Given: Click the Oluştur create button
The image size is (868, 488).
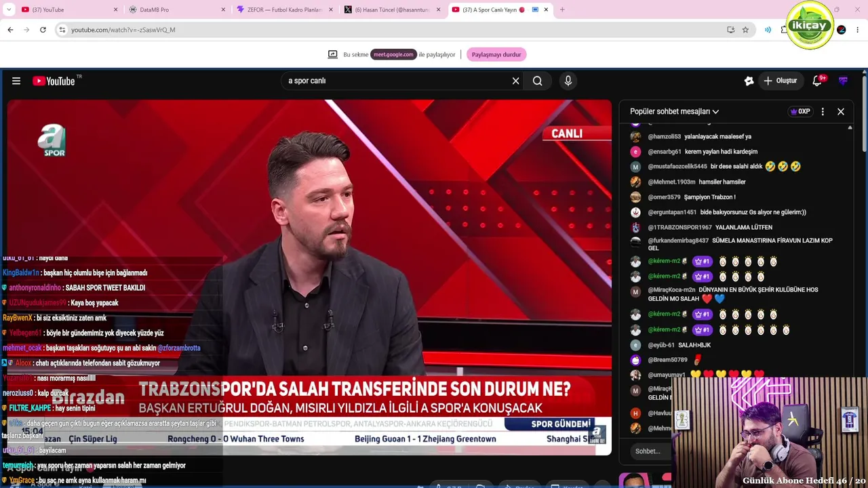Looking at the screenshot, I should 781,81.
